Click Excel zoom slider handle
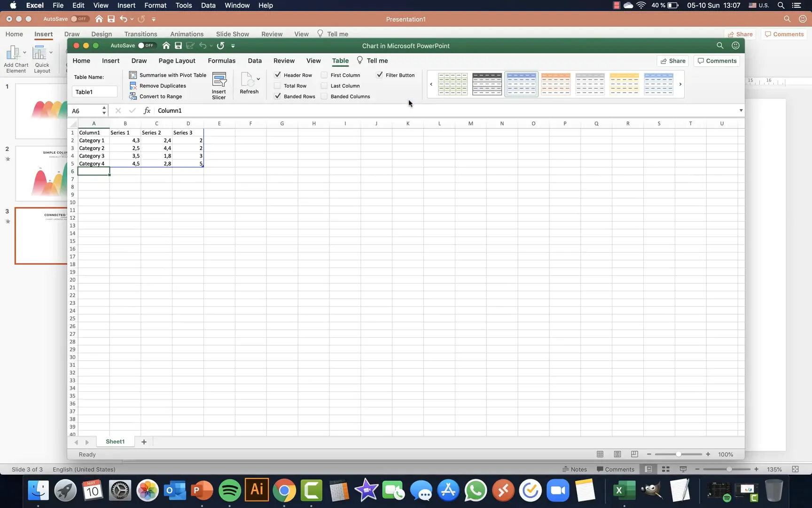The width and height of the screenshot is (812, 508). (x=679, y=454)
